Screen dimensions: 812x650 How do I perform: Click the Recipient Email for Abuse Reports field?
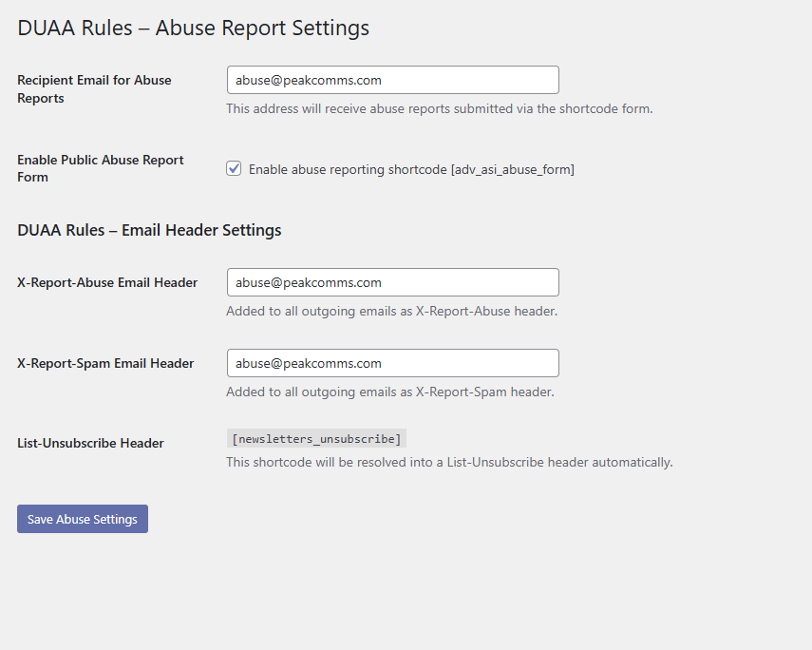coord(392,80)
